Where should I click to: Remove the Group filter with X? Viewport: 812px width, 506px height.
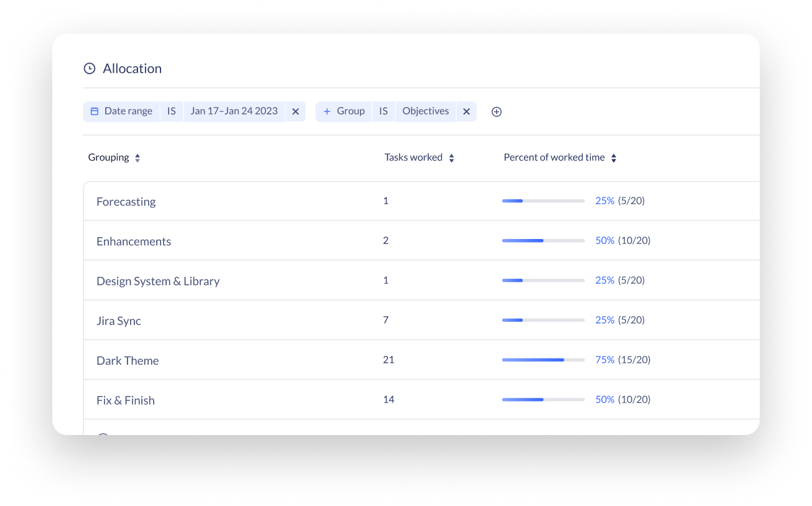coord(466,111)
